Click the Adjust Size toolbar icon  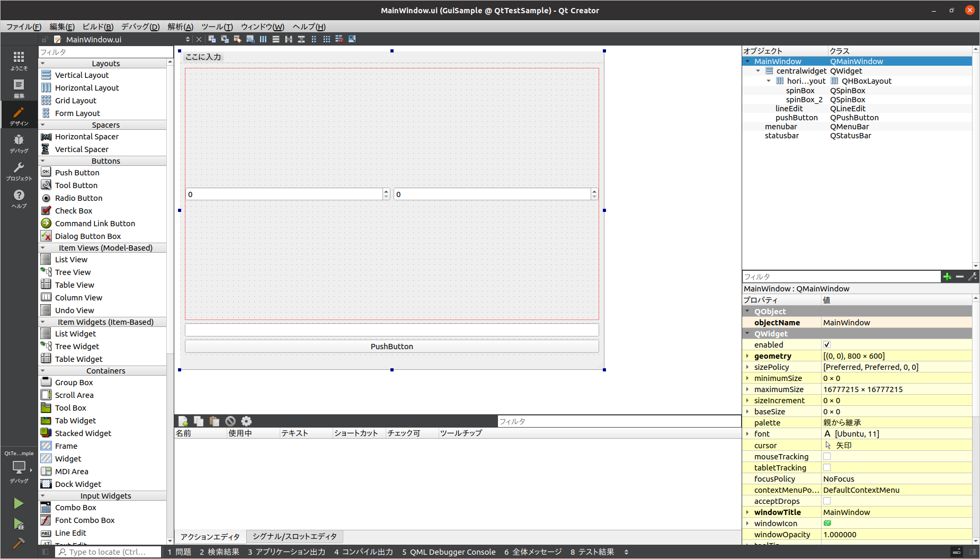click(x=352, y=39)
